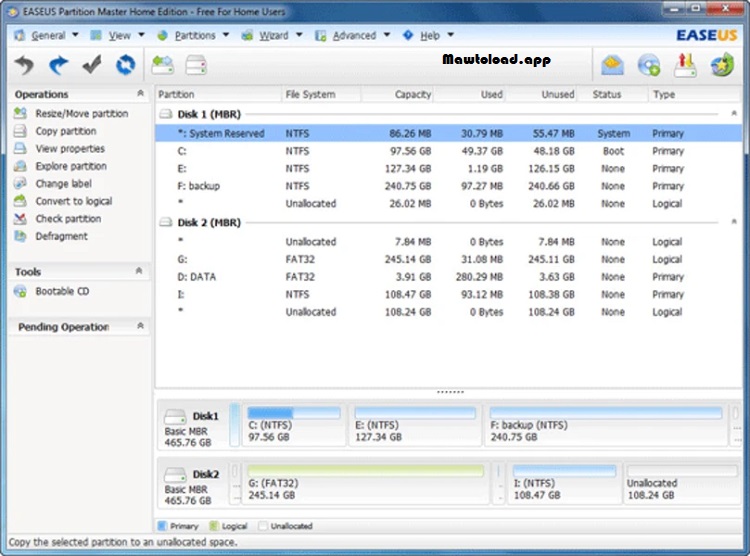Click Convert to logical operation
This screenshot has width=750, height=556.
[x=63, y=201]
